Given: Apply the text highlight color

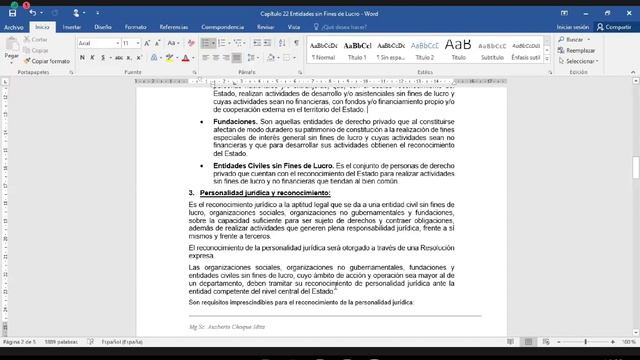Looking at the screenshot, I should 169,58.
